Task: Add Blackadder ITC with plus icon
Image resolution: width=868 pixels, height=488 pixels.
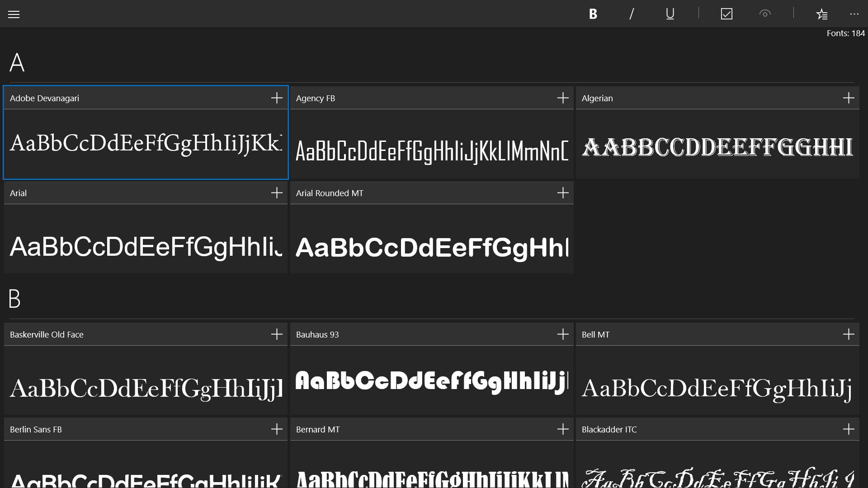Action: pos(849,429)
